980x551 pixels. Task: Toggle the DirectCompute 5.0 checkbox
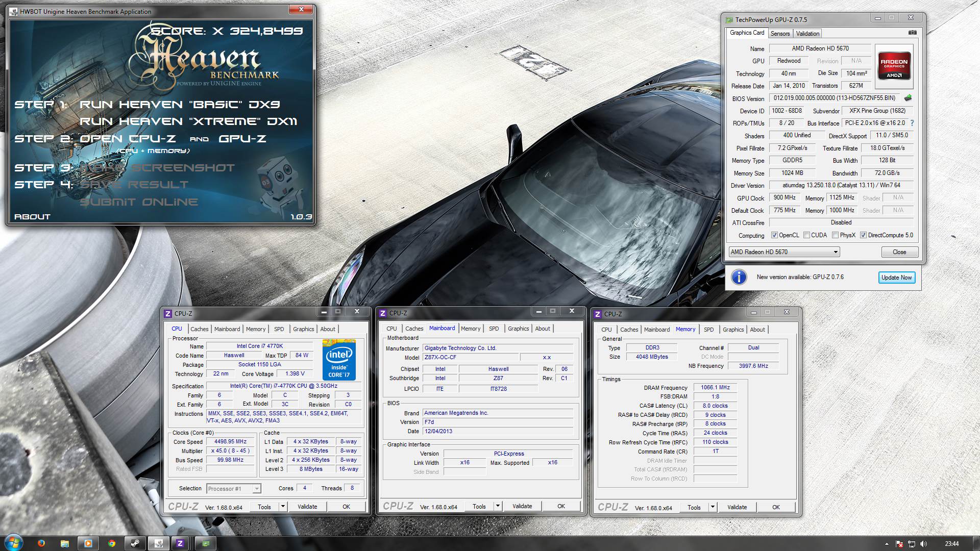(x=863, y=235)
